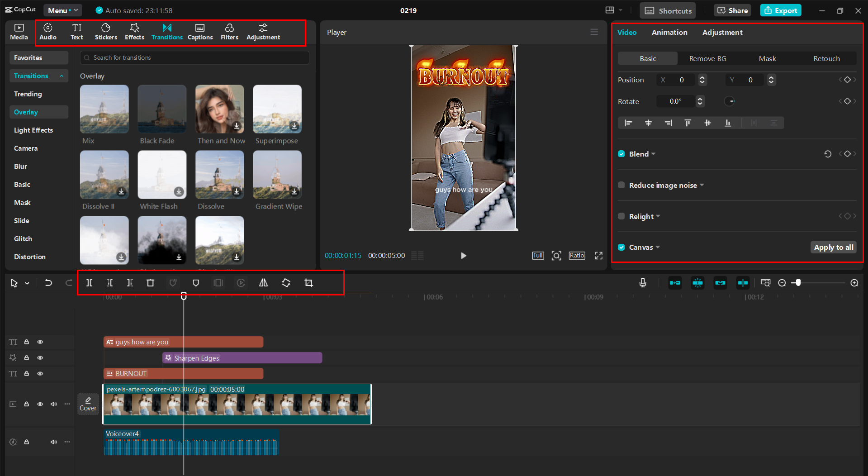868x476 pixels.
Task: Click the zoom-to-fit timeline ruler icon
Action: click(765, 282)
